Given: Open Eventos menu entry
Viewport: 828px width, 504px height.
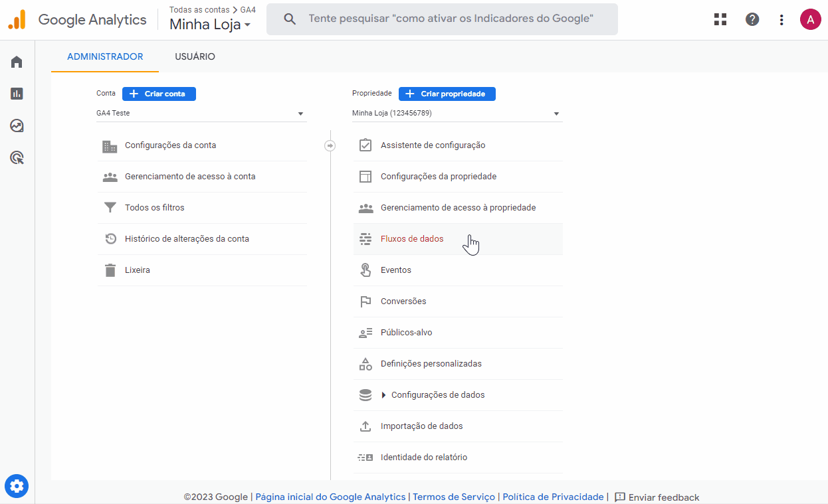Looking at the screenshot, I should (458, 270).
